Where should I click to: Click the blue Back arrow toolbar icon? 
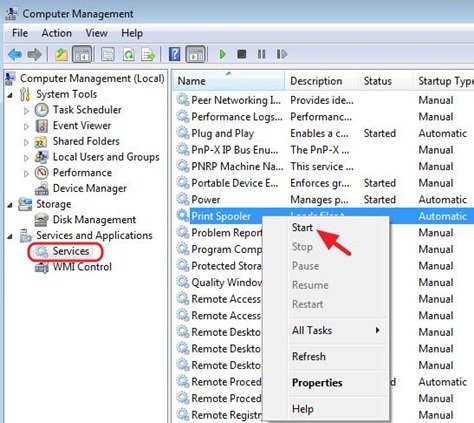15,54
